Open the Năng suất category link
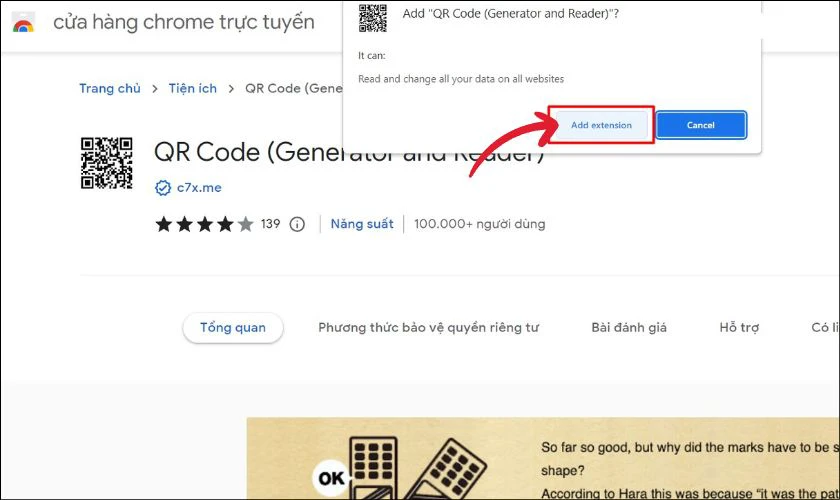This screenshot has width=840, height=500. [x=362, y=223]
